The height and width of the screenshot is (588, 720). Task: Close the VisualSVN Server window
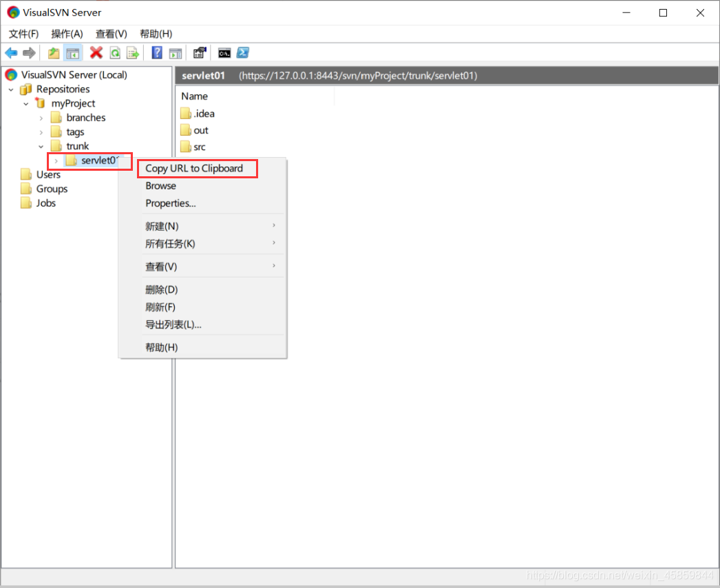coord(700,12)
